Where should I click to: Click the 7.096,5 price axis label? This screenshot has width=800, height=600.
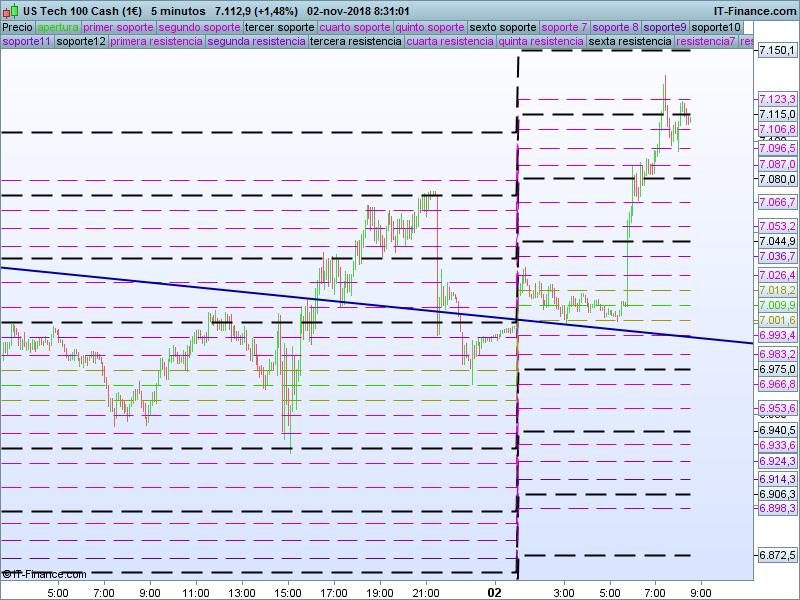(x=777, y=148)
